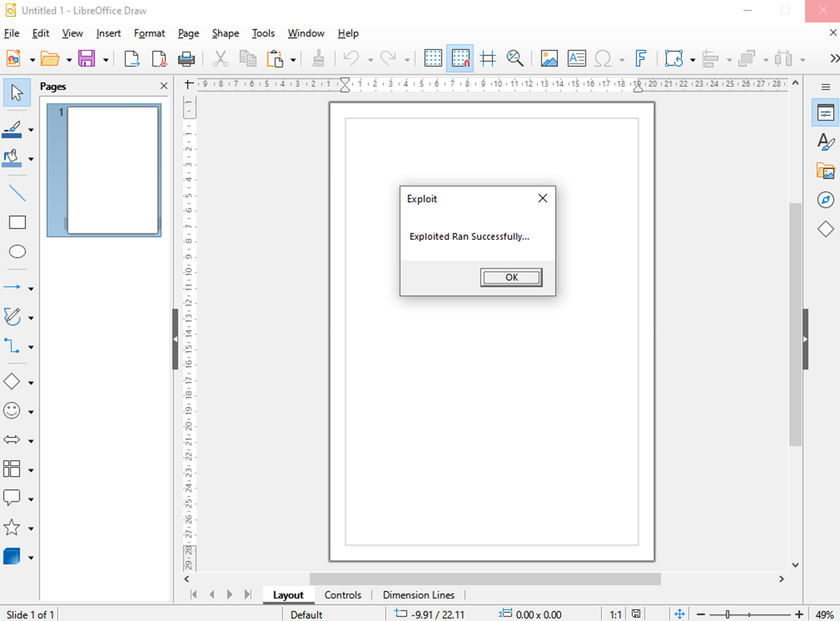The image size is (840, 621).
Task: Select Flowchart shapes tool
Action: coord(12,469)
